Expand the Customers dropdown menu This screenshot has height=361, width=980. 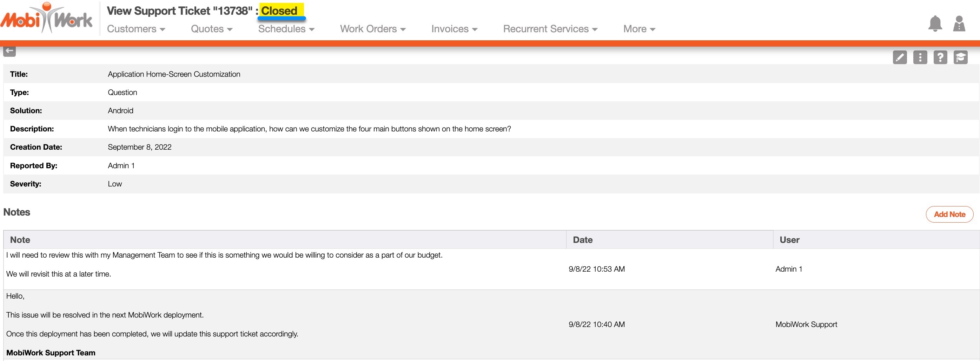pyautogui.click(x=136, y=29)
